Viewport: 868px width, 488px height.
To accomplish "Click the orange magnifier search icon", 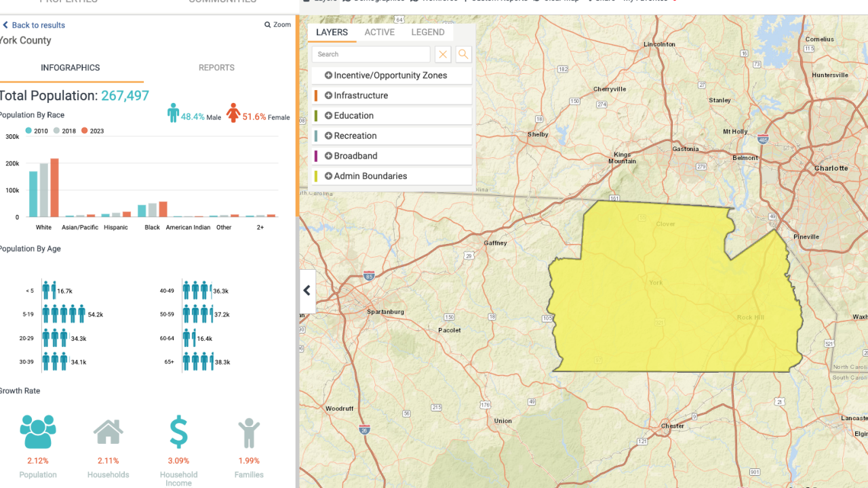I will point(463,54).
